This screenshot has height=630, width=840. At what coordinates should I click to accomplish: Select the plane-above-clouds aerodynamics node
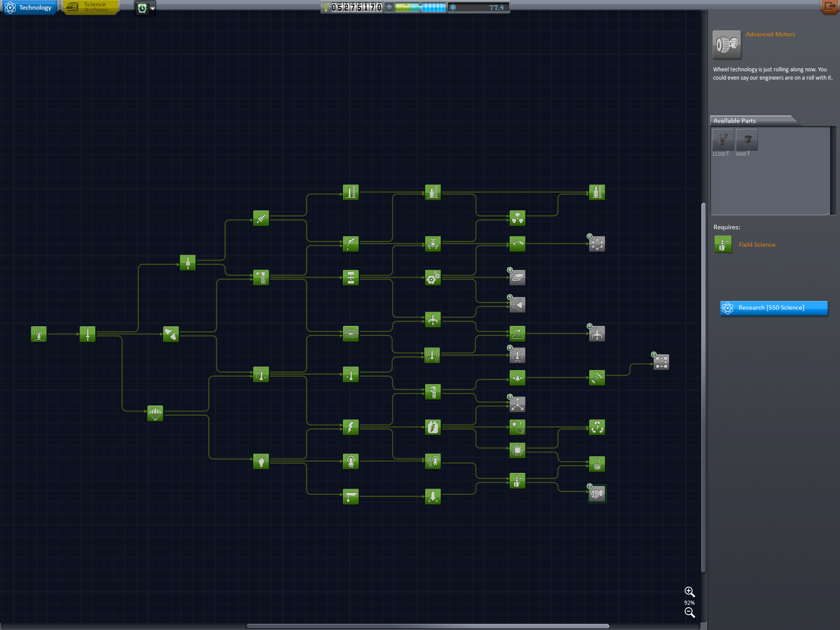(518, 334)
